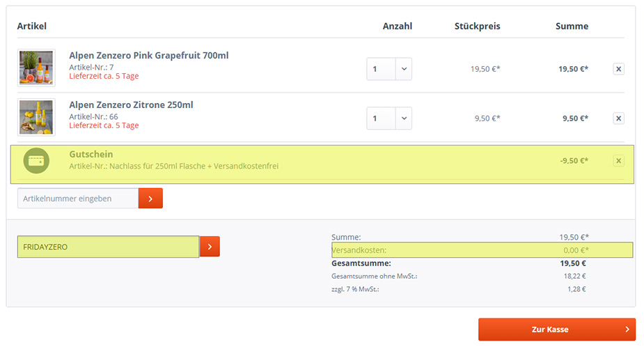The image size is (644, 349).
Task: Apply the FRIDAYZERO voucher code arrow button
Action: tap(210, 247)
